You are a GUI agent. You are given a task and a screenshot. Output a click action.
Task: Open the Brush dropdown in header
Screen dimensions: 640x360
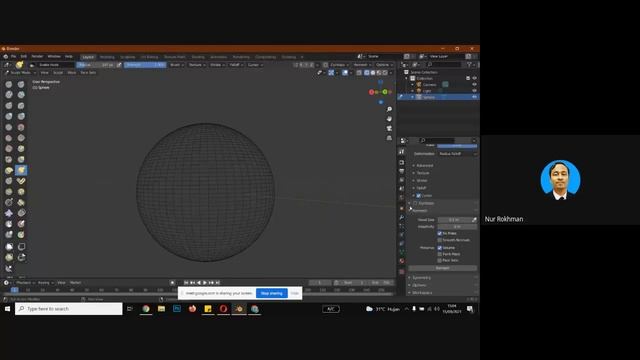coord(176,65)
